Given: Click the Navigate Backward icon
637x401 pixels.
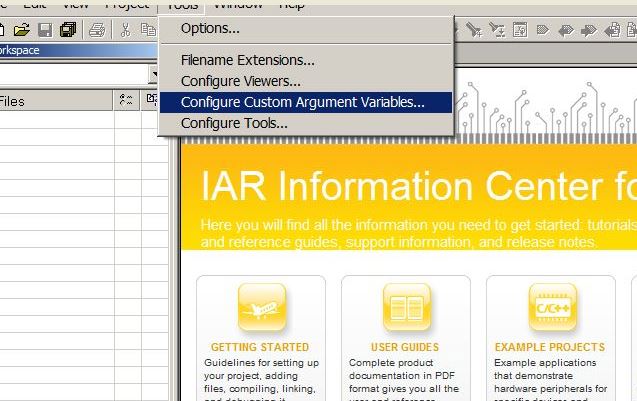Looking at the screenshot, I should coord(612,30).
